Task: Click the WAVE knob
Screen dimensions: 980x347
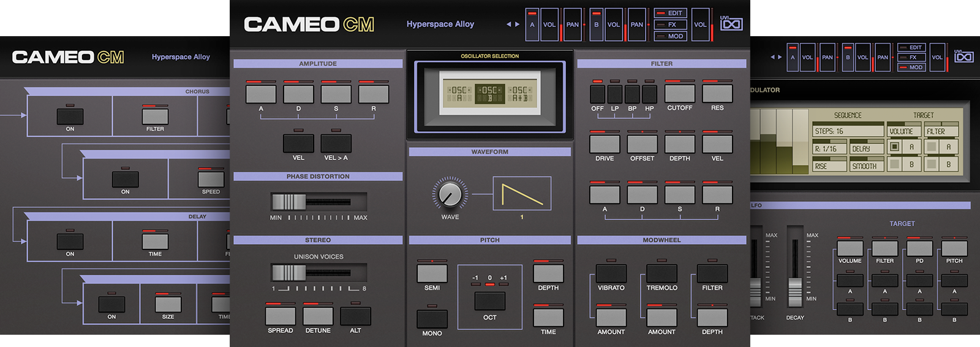Action: (x=450, y=194)
